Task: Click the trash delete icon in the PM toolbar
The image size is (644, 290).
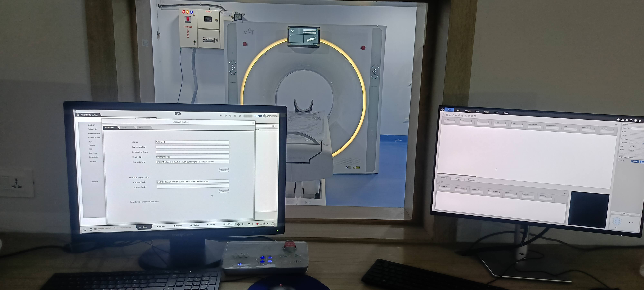Action: pos(469,116)
